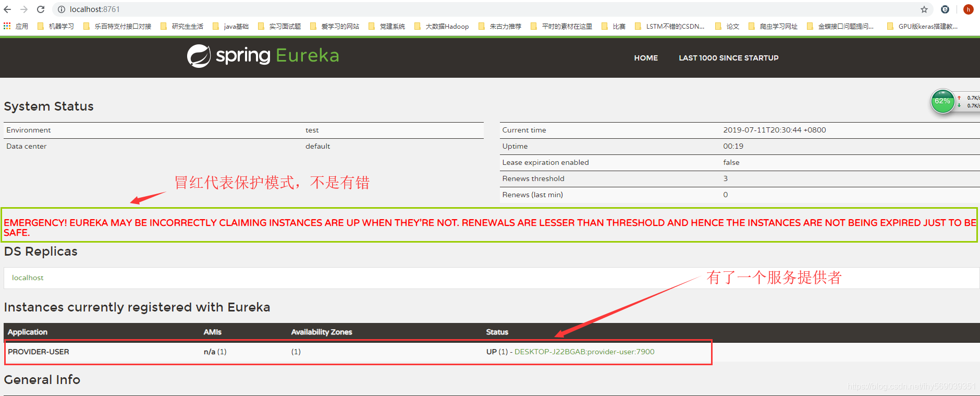Click the Data center label
This screenshot has width=980, height=396.
pyautogui.click(x=27, y=147)
